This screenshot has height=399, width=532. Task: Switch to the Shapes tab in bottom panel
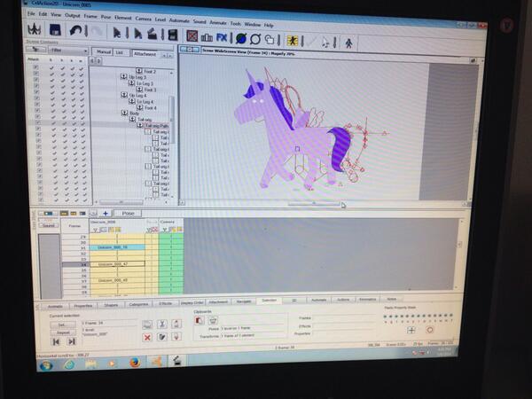point(111,305)
